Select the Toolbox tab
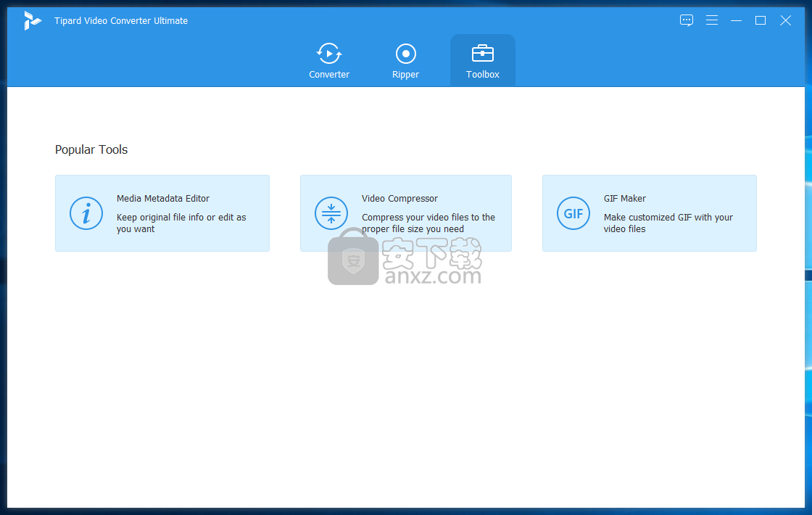Screen dimensions: 812x515 [483, 61]
